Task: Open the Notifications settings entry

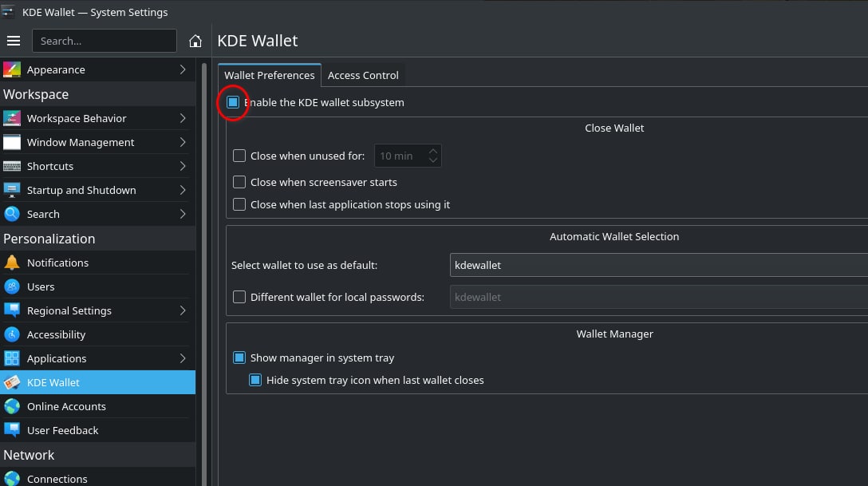Action: [x=97, y=263]
